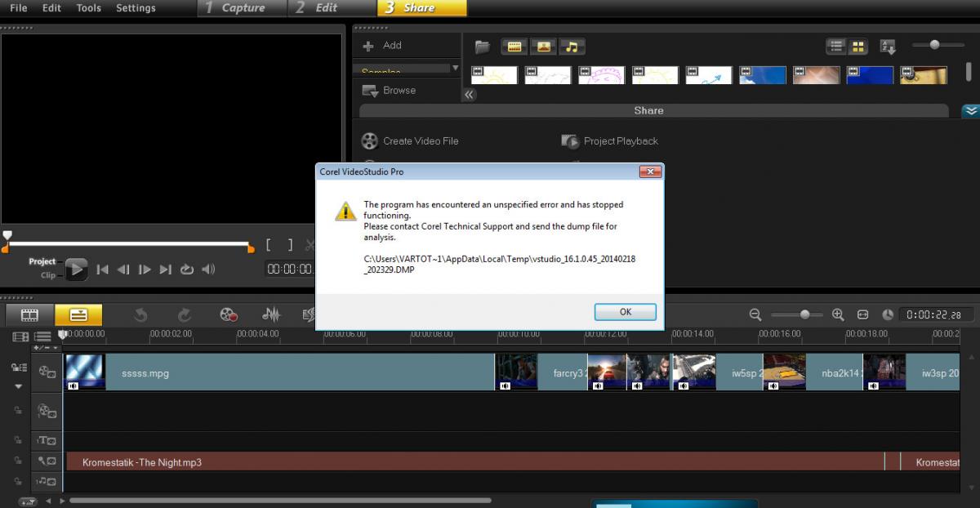Open the Sound Mixer icon
This screenshot has width=980, height=508.
click(x=271, y=314)
